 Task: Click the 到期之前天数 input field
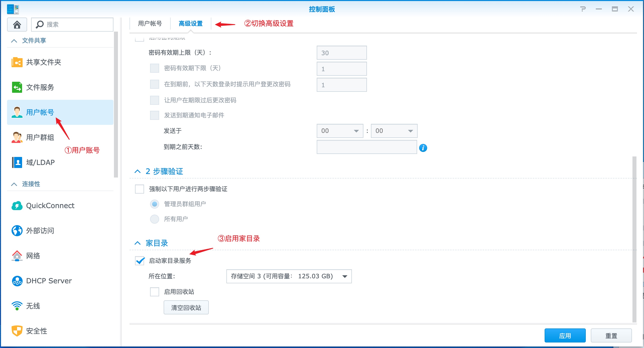pos(366,147)
